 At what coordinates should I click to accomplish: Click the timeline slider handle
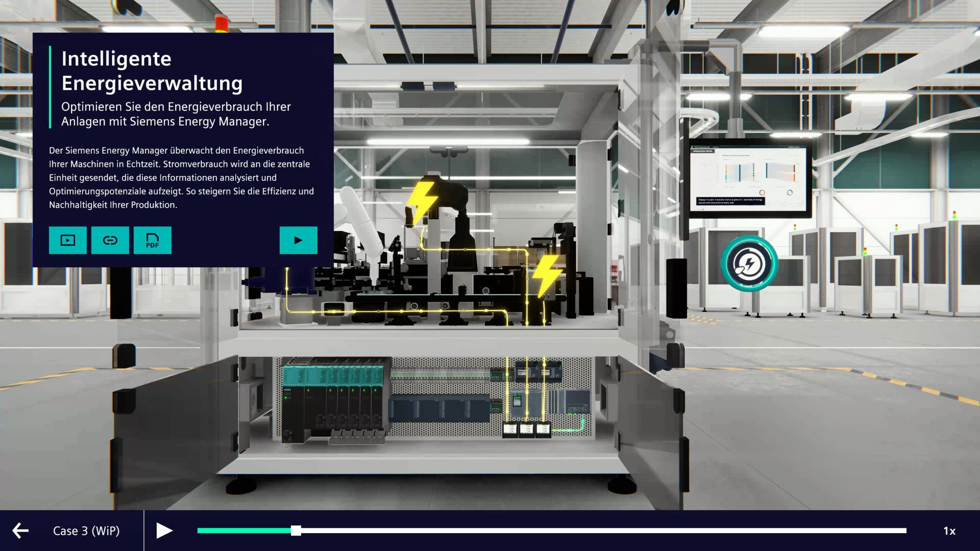(296, 530)
